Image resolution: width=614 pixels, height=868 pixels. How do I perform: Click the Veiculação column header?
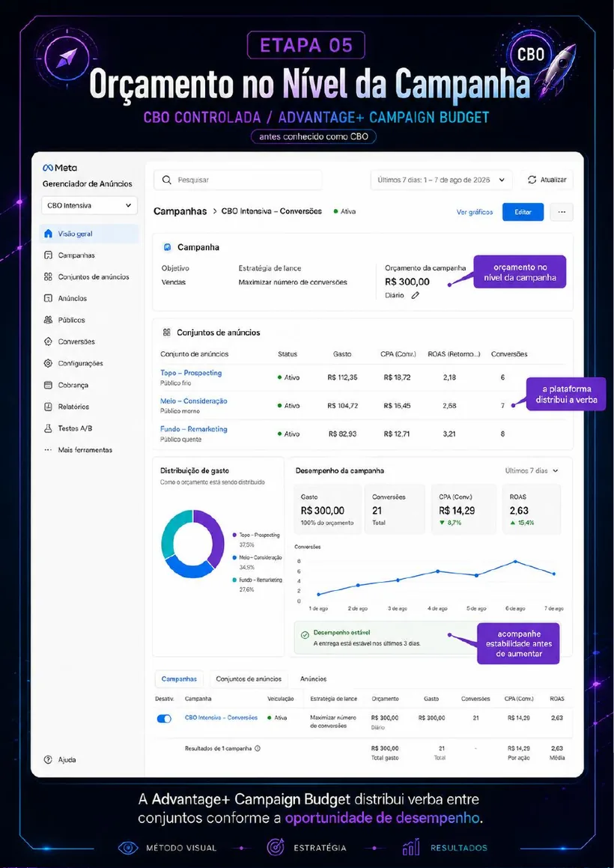pyautogui.click(x=279, y=699)
